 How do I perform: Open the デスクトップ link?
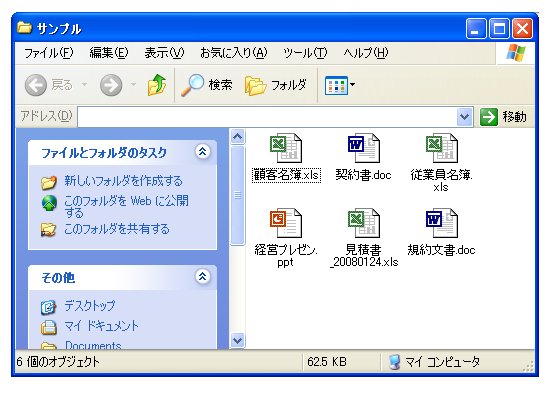[x=90, y=306]
